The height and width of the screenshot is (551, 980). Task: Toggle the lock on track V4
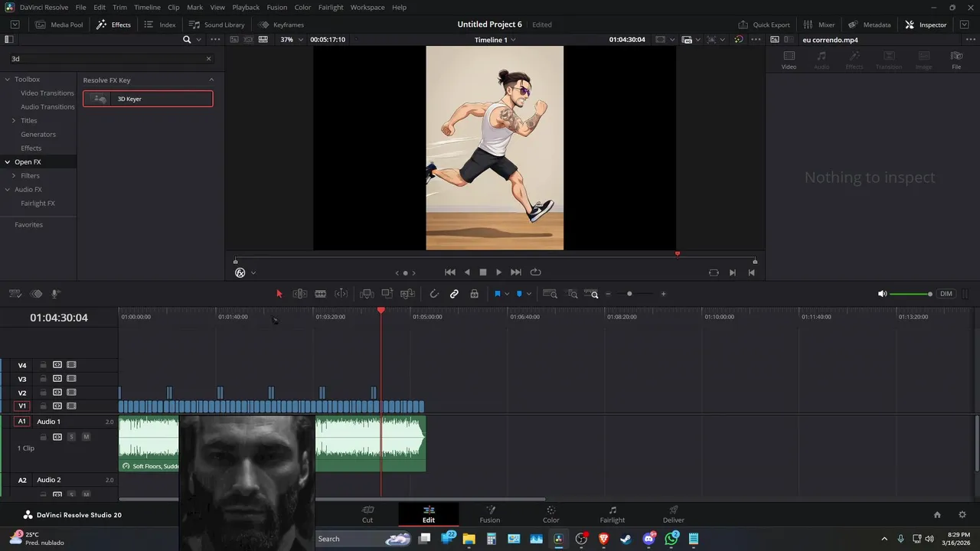pos(44,365)
